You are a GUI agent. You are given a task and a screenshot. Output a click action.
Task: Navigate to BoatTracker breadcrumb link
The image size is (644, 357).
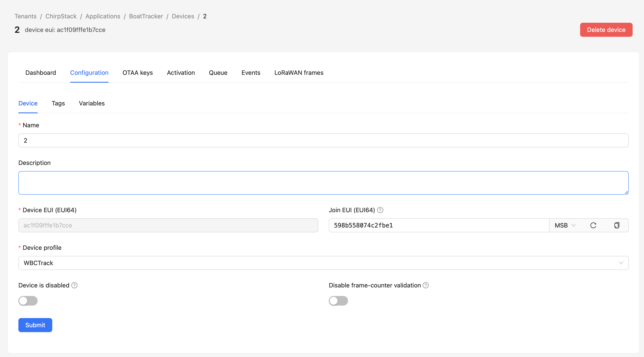[146, 16]
